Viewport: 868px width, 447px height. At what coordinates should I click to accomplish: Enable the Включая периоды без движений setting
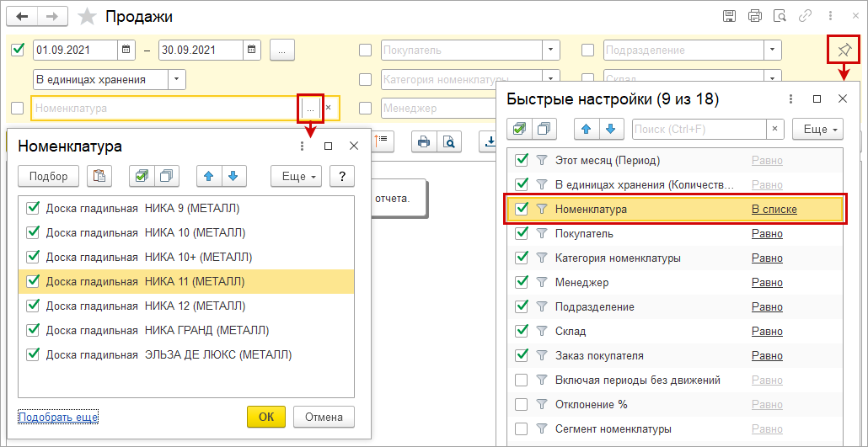pyautogui.click(x=522, y=380)
